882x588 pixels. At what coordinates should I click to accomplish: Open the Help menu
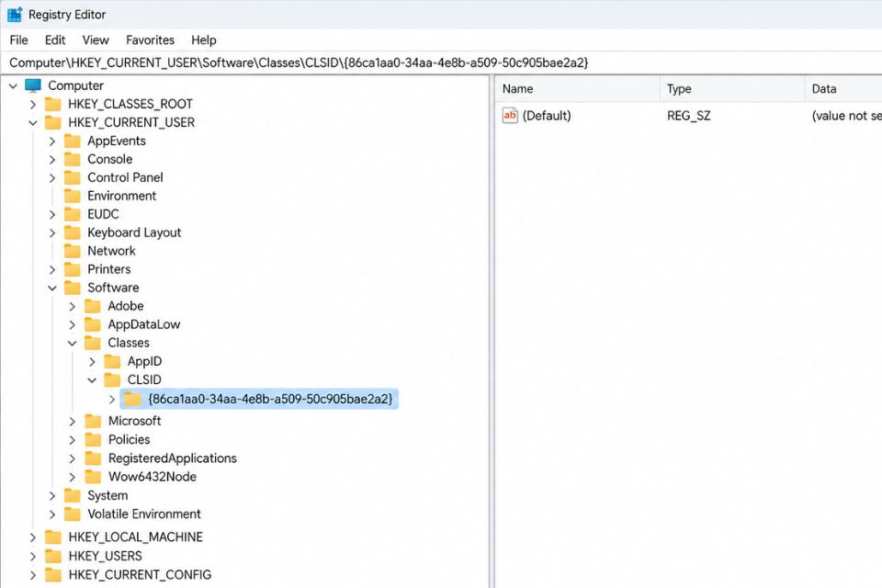(x=204, y=40)
